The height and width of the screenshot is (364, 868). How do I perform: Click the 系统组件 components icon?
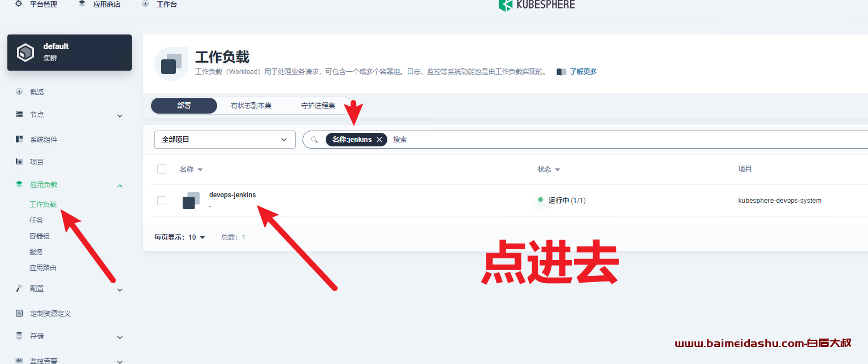(19, 139)
